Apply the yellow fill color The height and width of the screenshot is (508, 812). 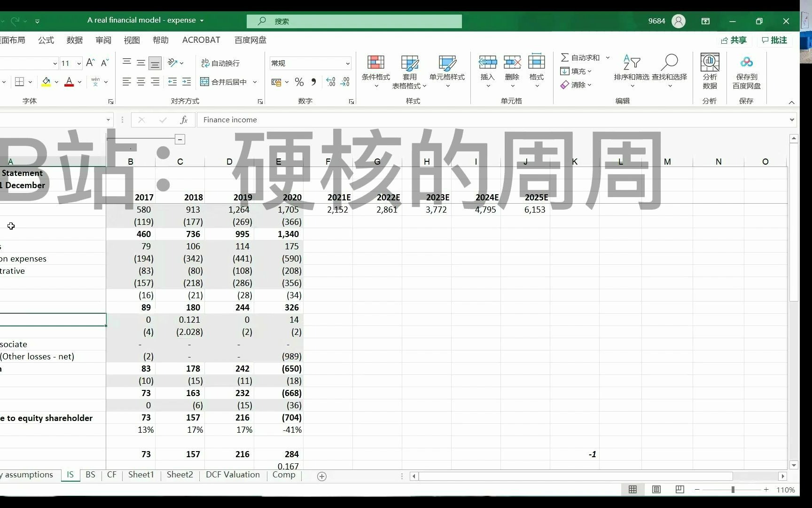click(46, 82)
